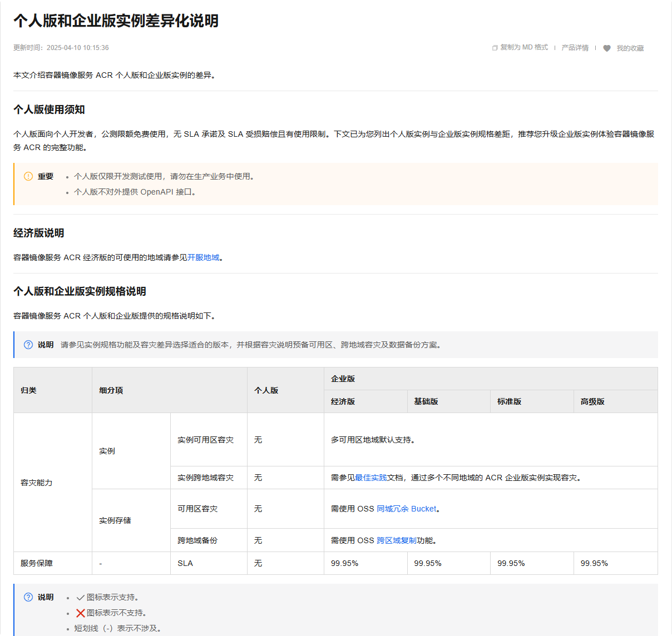Open the 开服地域 link
Screen dimensions: 672x636
point(204,257)
